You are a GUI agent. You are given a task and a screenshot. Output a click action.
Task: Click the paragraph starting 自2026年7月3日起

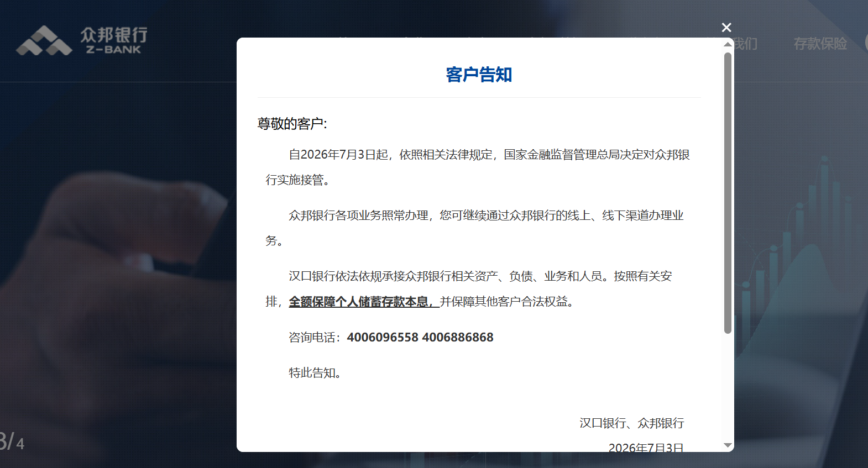click(x=478, y=167)
